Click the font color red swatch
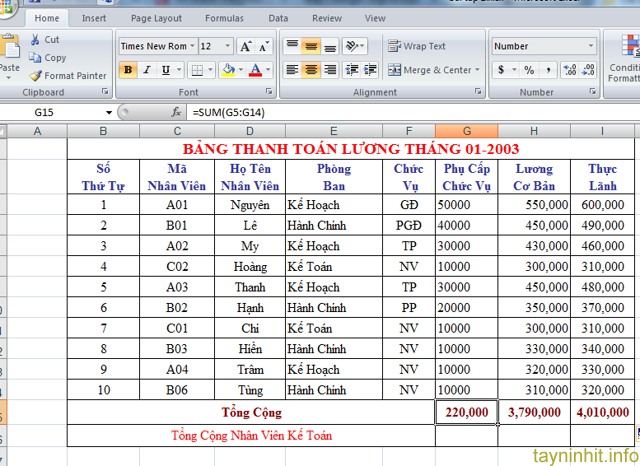 [x=255, y=70]
